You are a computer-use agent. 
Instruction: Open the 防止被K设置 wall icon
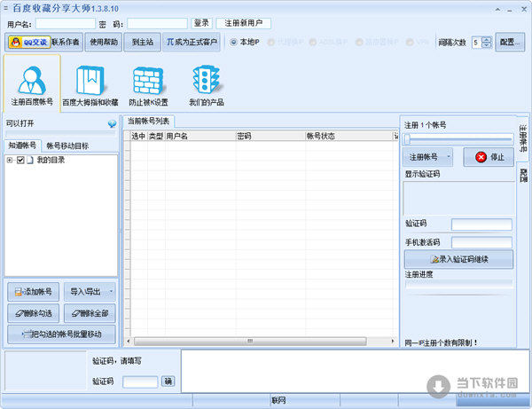point(148,85)
